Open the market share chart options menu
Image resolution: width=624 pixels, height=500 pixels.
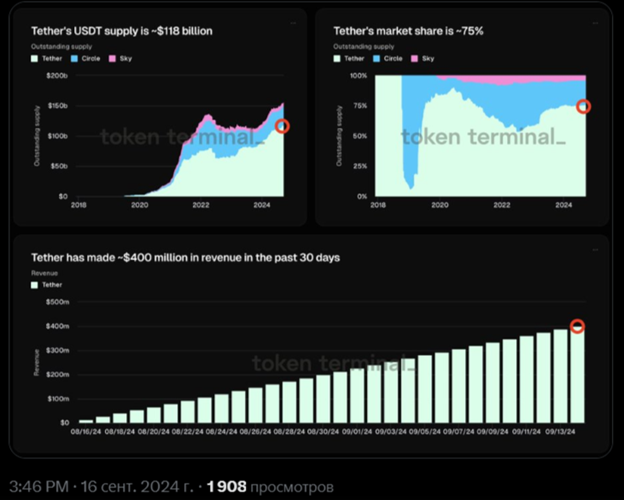point(595,23)
